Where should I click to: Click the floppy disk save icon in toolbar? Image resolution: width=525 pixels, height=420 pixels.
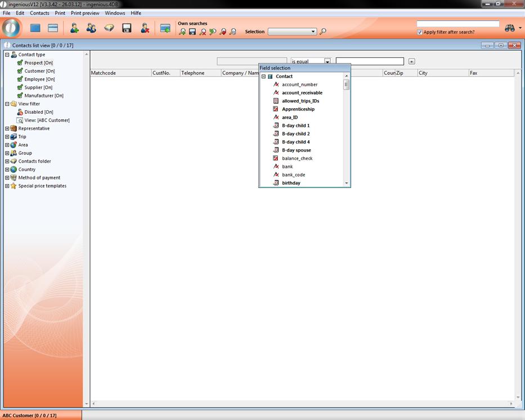tap(127, 28)
